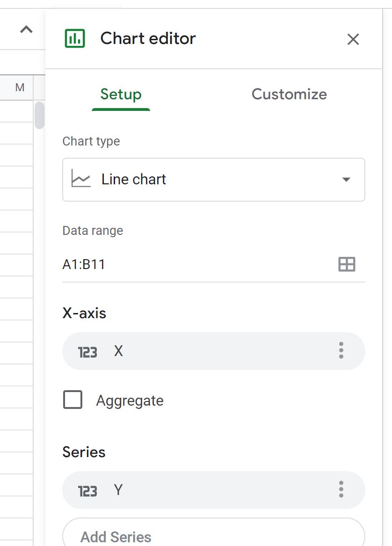Click the Add Series button
Viewport: 392px width, 546px height.
point(214,532)
